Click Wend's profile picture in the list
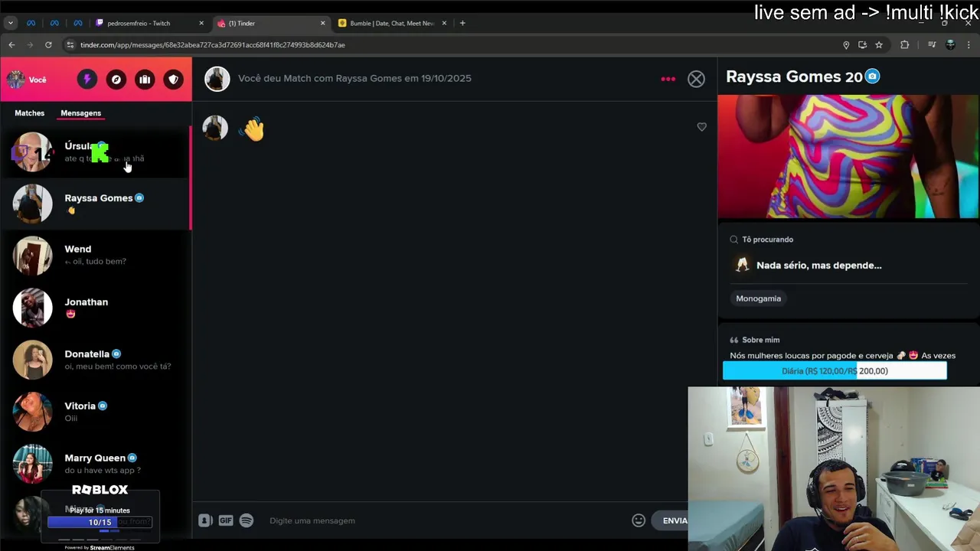This screenshot has height=551, width=980. pos(32,256)
